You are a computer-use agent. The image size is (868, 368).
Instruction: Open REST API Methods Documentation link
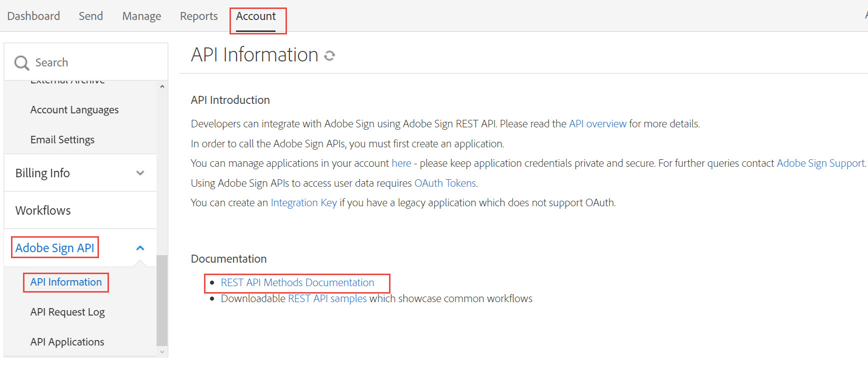297,283
